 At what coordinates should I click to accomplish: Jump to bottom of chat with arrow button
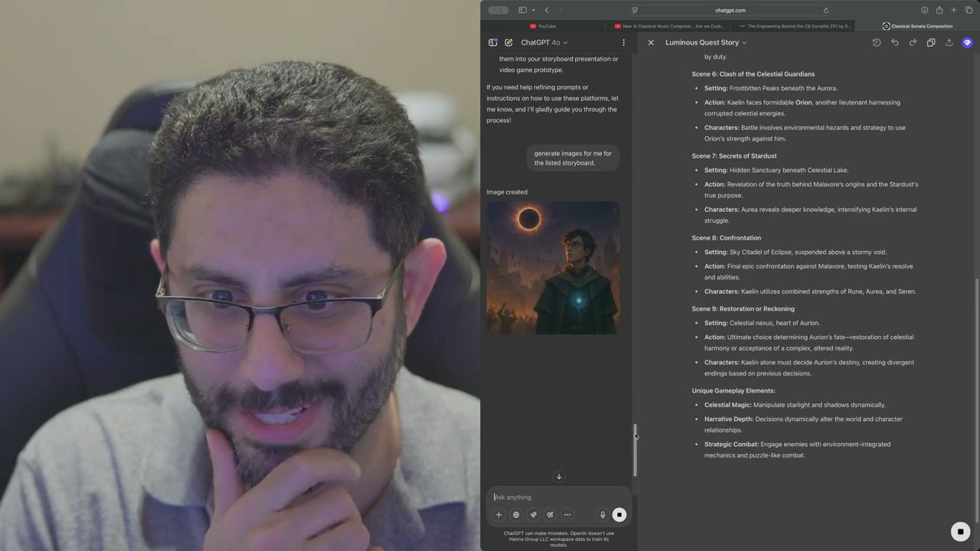pos(559,477)
